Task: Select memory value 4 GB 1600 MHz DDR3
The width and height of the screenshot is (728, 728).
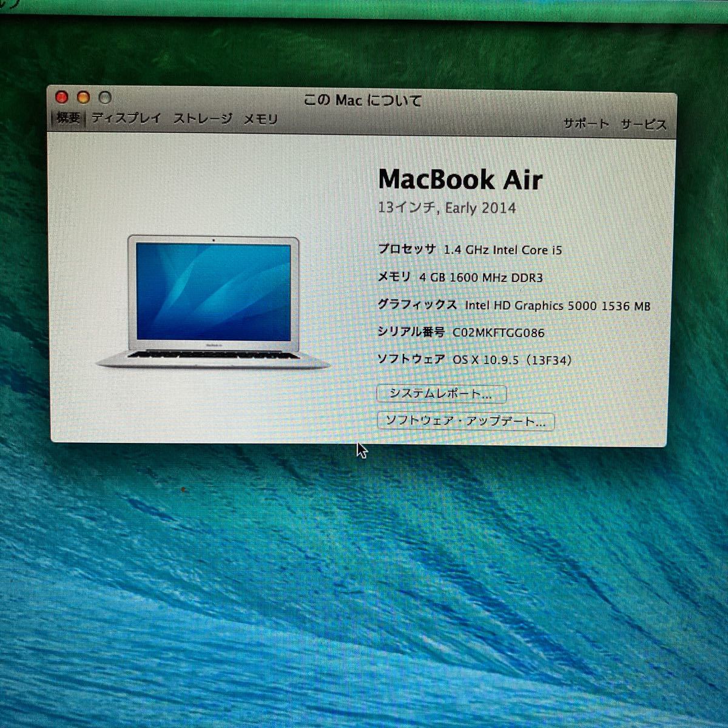Action: 480,278
